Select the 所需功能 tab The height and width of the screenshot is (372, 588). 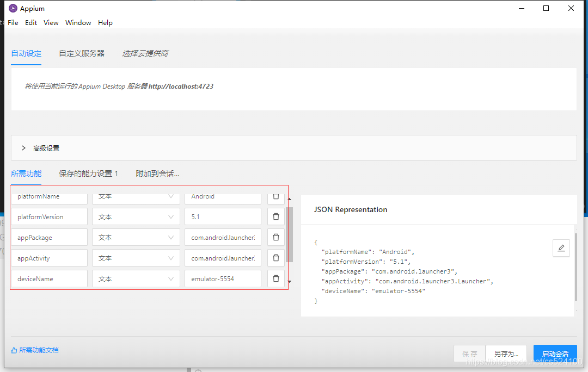click(26, 173)
